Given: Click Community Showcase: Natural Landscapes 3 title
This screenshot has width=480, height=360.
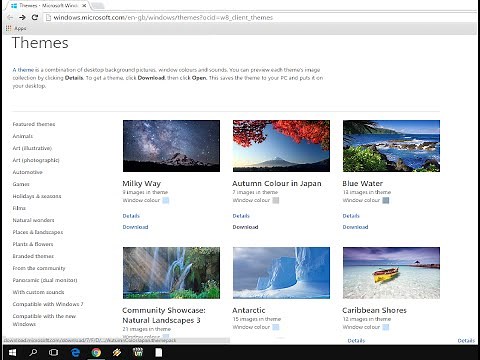Looking at the screenshot, I should tap(164, 315).
